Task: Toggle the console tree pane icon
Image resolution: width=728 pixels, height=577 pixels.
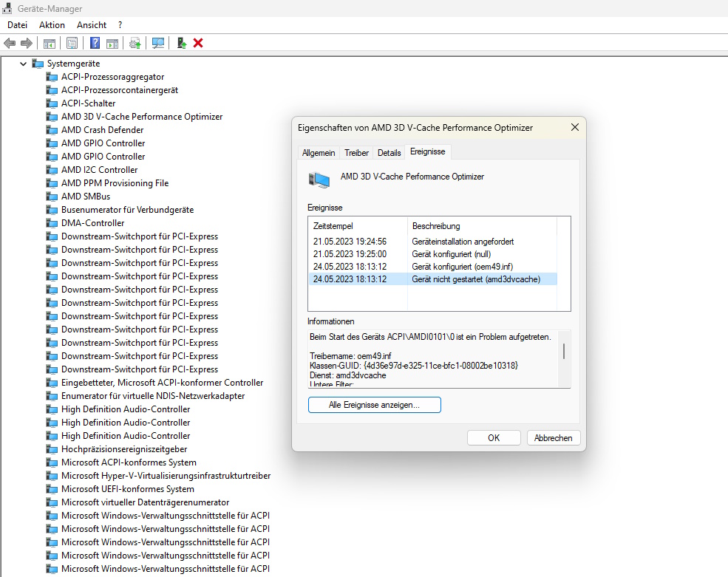Action: (x=50, y=43)
